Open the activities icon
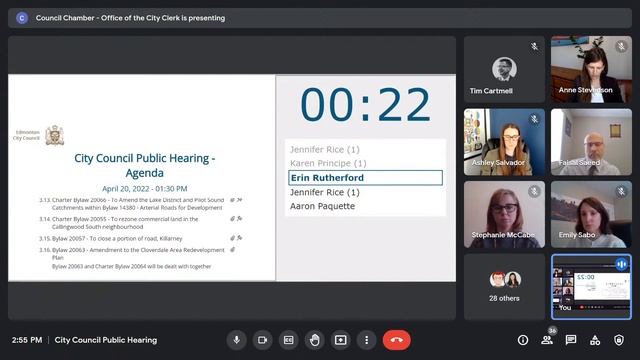The image size is (640, 360). pos(595,340)
